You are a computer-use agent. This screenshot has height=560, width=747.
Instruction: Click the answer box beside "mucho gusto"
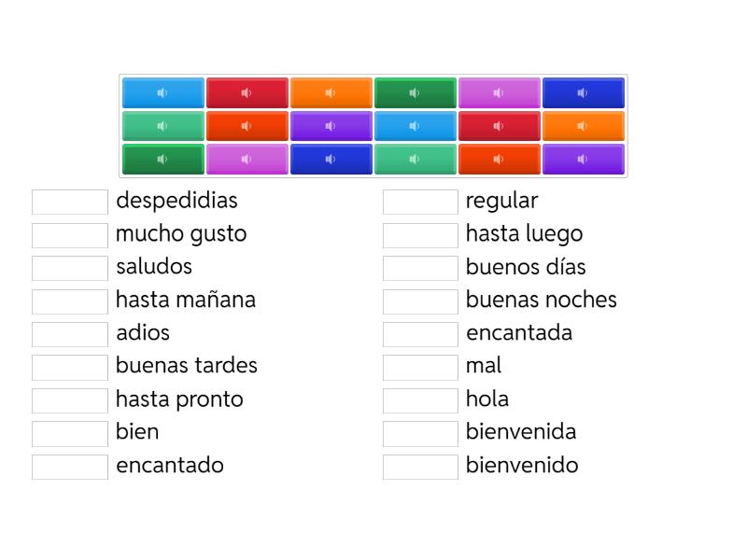tap(69, 234)
